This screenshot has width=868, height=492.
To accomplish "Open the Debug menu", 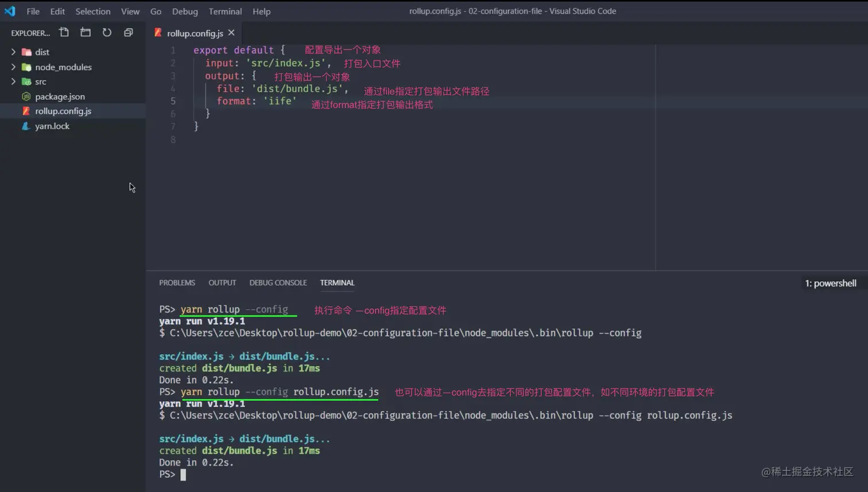I will point(185,11).
